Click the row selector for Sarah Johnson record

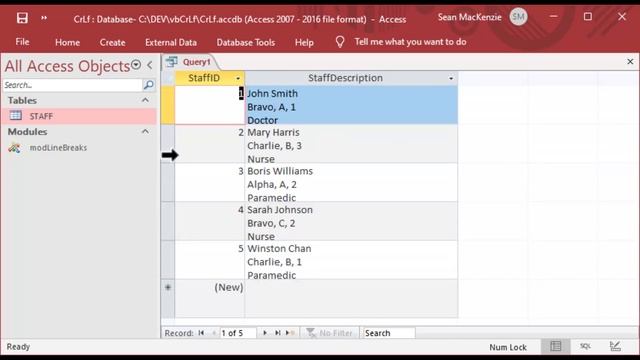tap(168, 221)
